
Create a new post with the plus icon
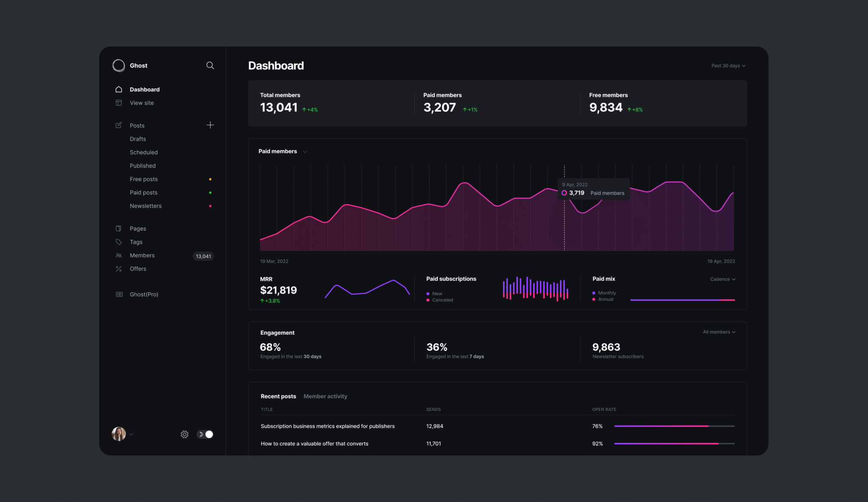click(210, 125)
